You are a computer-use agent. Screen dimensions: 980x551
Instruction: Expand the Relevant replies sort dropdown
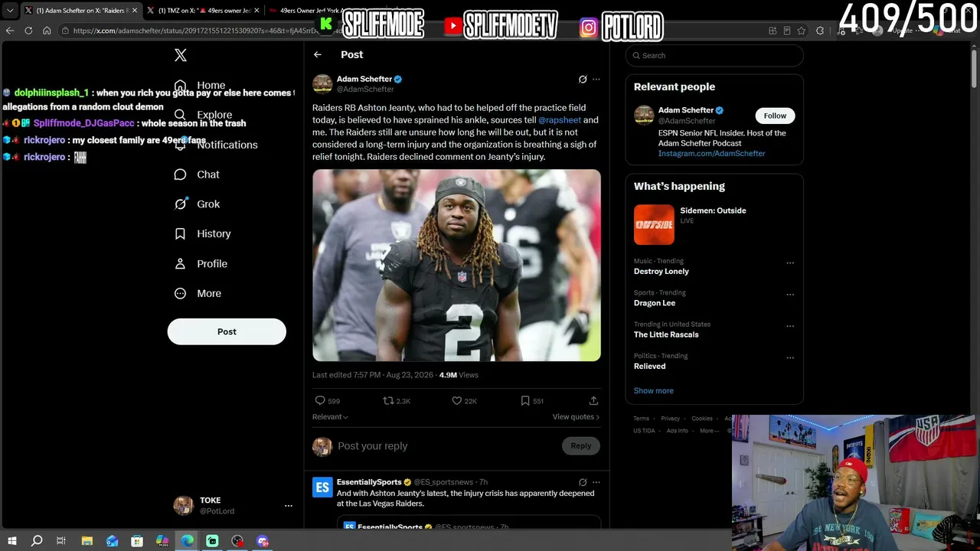pos(330,417)
